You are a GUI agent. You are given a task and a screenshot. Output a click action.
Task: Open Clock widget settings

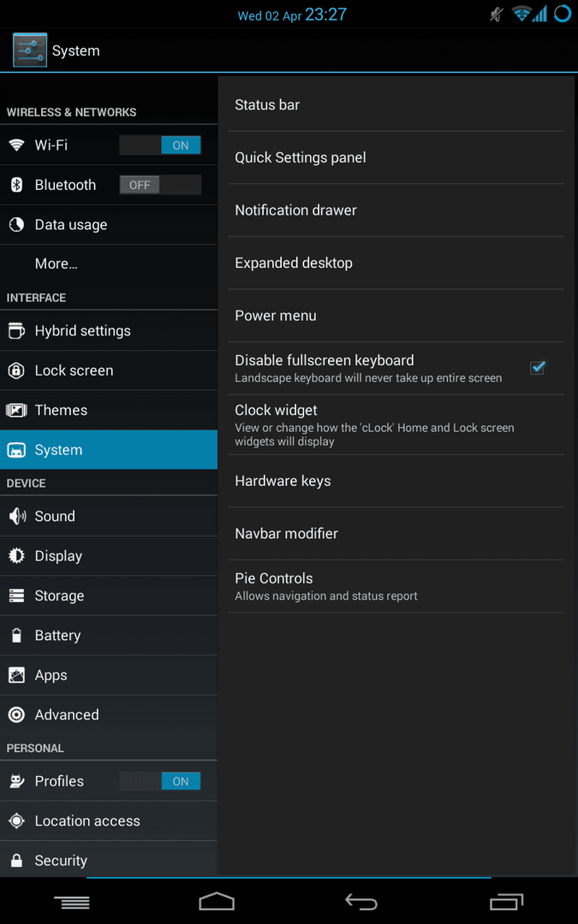pos(396,425)
